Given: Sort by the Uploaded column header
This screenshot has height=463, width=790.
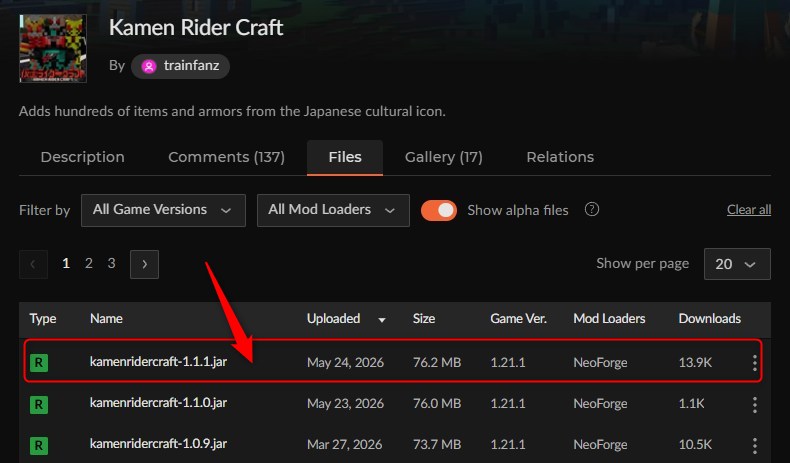Looking at the screenshot, I should [334, 318].
